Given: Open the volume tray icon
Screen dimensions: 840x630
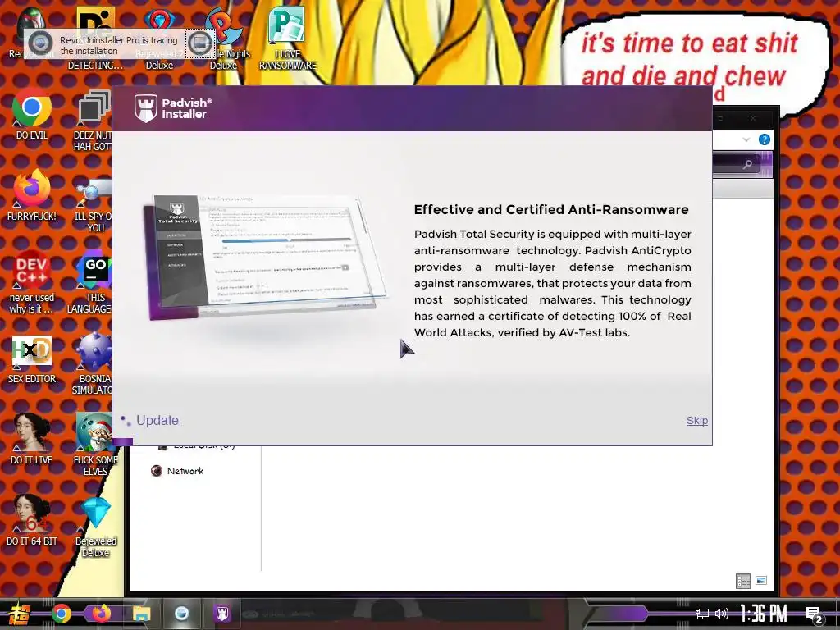Looking at the screenshot, I should point(722,614).
